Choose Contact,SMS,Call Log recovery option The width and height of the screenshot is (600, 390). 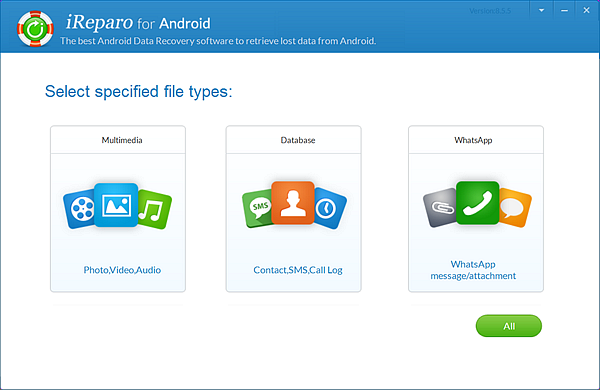[x=298, y=270]
